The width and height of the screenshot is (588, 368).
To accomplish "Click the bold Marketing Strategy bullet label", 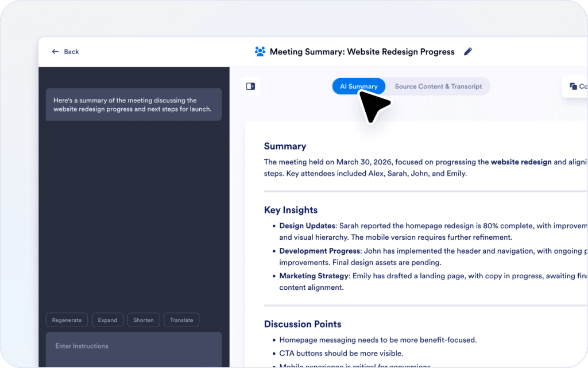I will click(314, 276).
